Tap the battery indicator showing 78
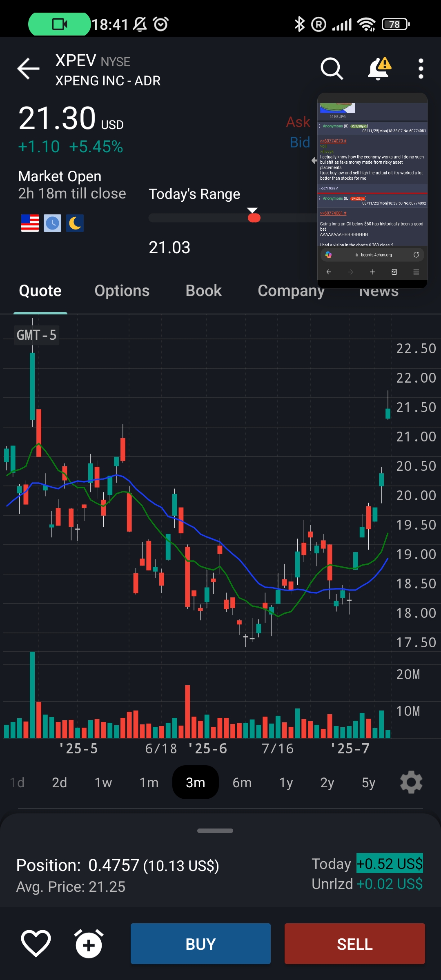The height and width of the screenshot is (980, 441). click(396, 24)
